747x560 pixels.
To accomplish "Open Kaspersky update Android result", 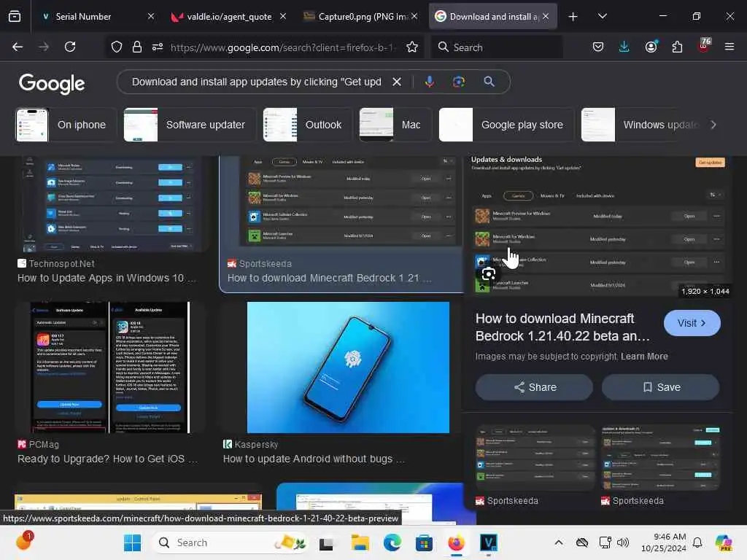I will click(314, 459).
